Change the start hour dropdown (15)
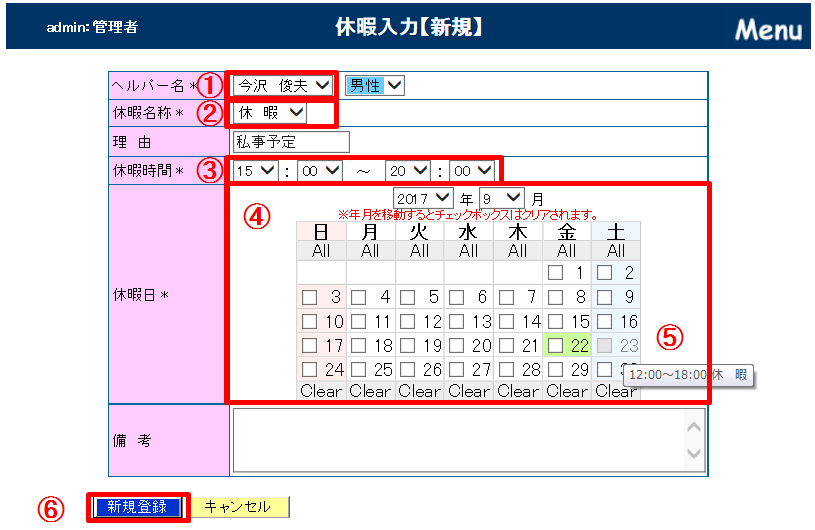Screen dimensions: 815x530 tap(255, 171)
